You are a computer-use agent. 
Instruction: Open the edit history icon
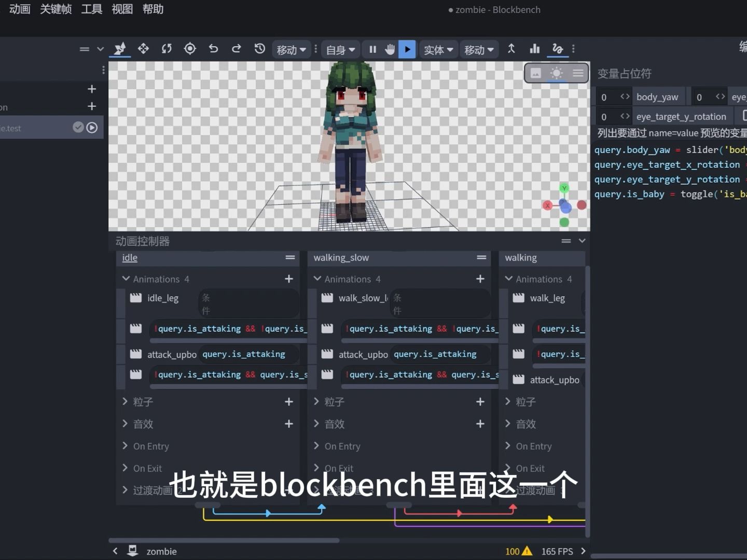[259, 48]
